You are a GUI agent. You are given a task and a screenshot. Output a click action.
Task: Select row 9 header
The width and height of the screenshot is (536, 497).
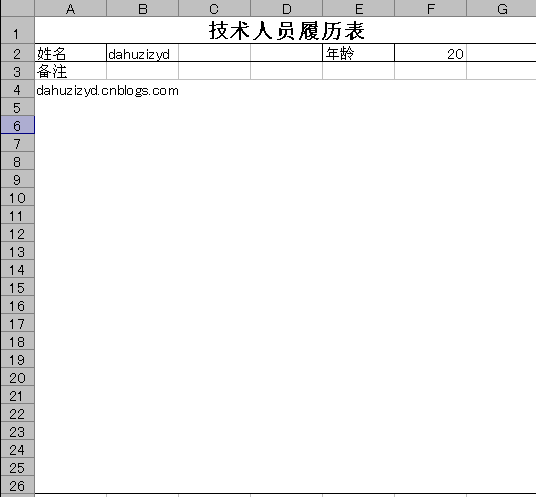[x=17, y=179]
